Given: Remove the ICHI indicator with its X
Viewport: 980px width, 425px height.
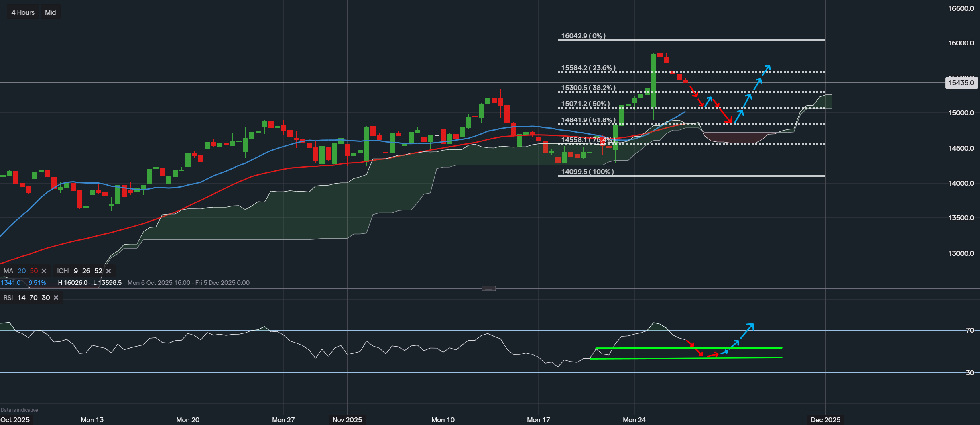Looking at the screenshot, I should pyautogui.click(x=108, y=271).
